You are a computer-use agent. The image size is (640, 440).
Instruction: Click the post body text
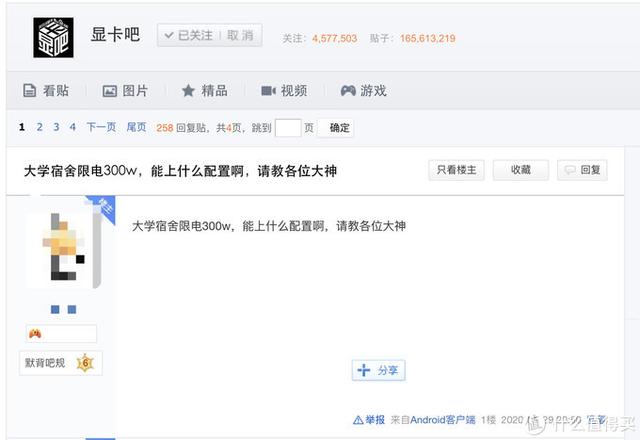click(269, 226)
